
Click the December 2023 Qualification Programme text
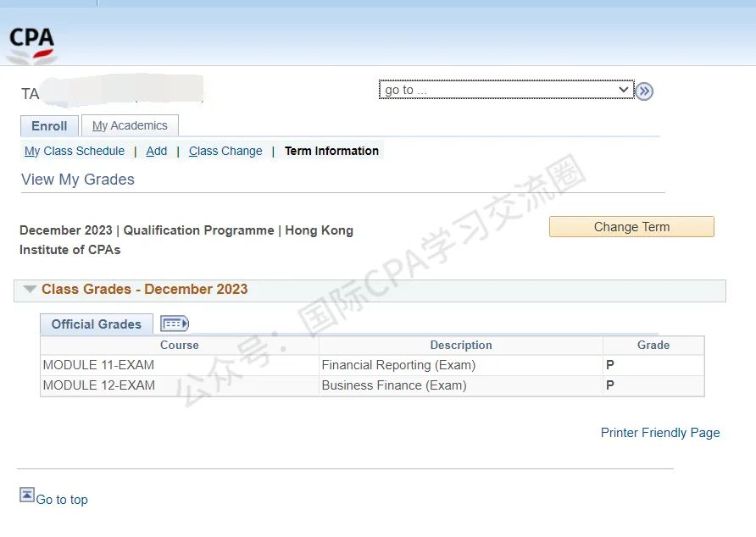(x=186, y=240)
